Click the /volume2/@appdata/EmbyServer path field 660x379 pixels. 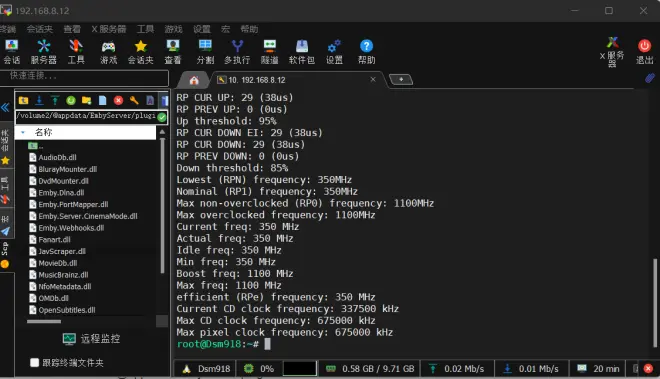tap(86, 116)
